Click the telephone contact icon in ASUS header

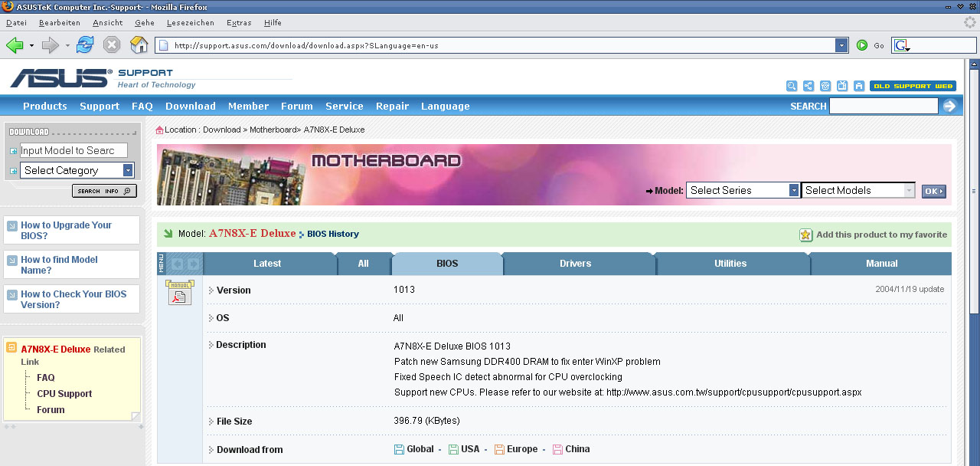click(x=825, y=86)
